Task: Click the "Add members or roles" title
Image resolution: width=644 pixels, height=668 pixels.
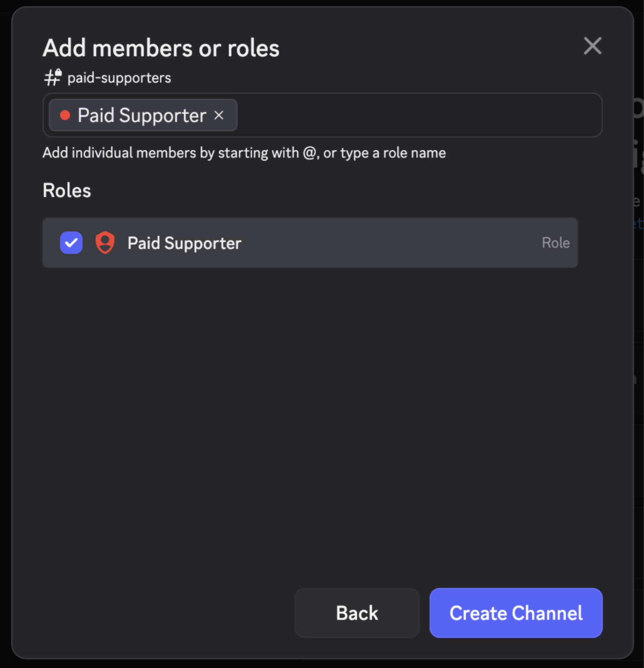Action: 161,48
